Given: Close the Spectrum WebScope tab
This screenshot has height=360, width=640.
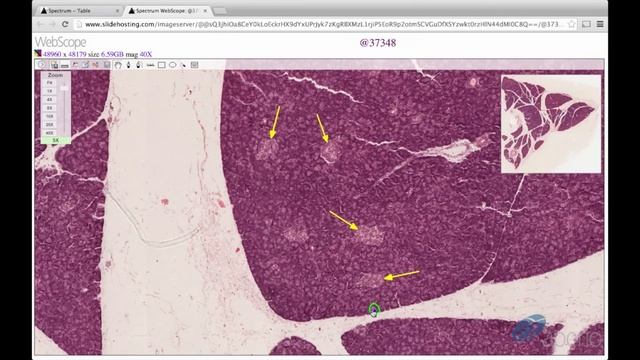Looking at the screenshot, I should [205, 11].
